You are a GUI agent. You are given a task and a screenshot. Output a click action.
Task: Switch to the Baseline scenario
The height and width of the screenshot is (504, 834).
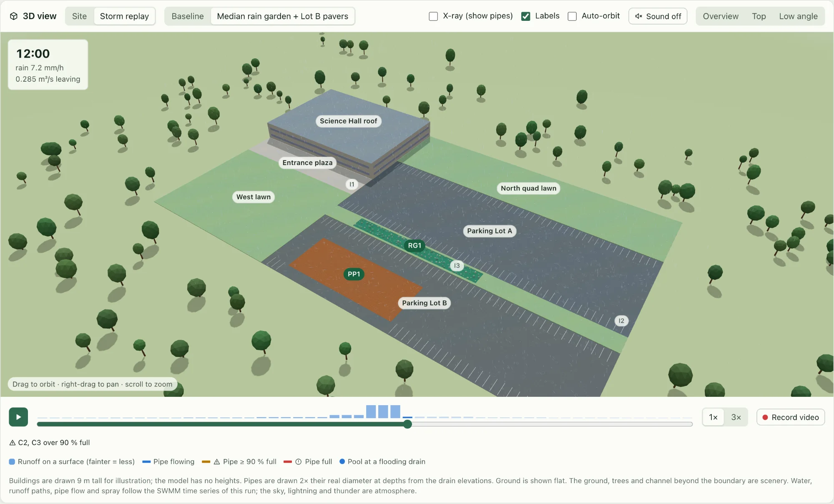[x=188, y=16]
